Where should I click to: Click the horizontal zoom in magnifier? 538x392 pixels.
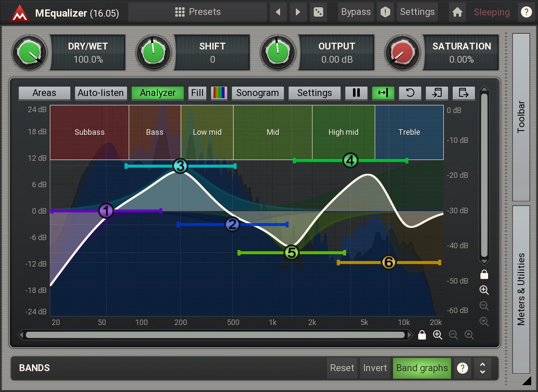(438, 335)
